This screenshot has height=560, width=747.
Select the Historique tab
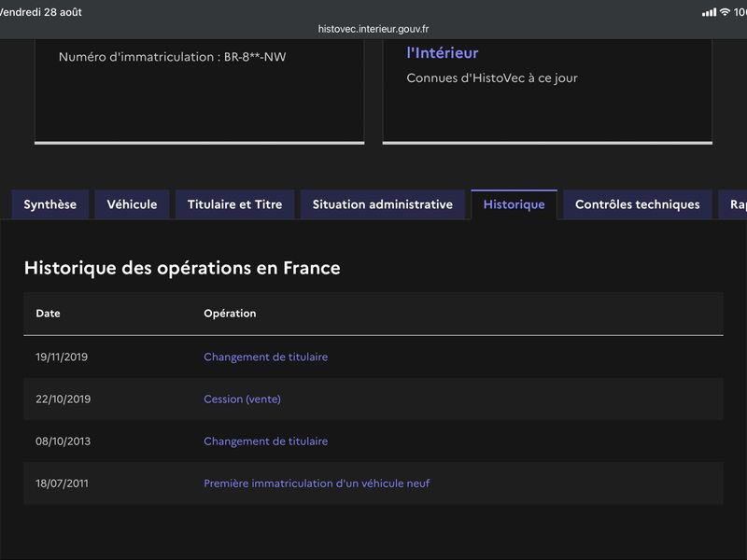[514, 204]
